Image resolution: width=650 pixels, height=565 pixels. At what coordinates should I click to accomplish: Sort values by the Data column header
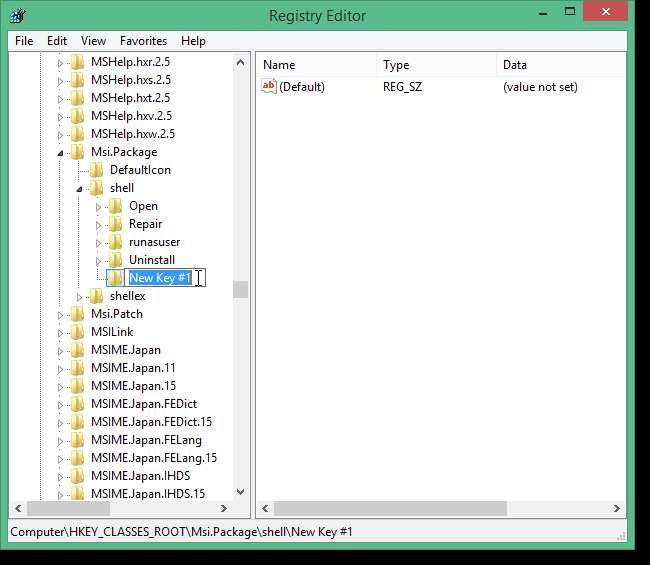coord(561,65)
